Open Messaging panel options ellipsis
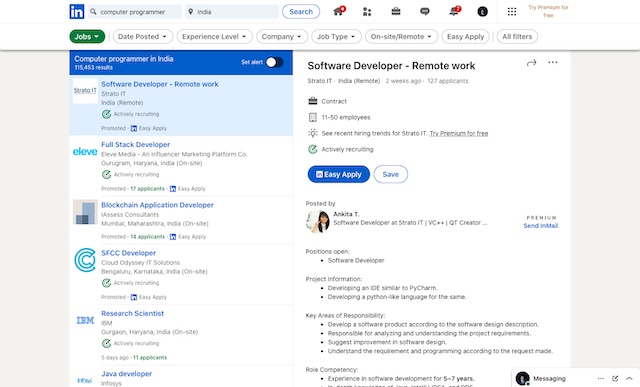This screenshot has width=640, height=387. click(x=600, y=378)
